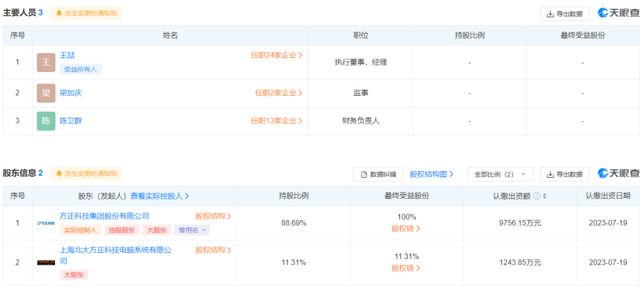Click 受益所有人 tag under 王喆
This screenshot has height=288, width=644.
[81, 69]
